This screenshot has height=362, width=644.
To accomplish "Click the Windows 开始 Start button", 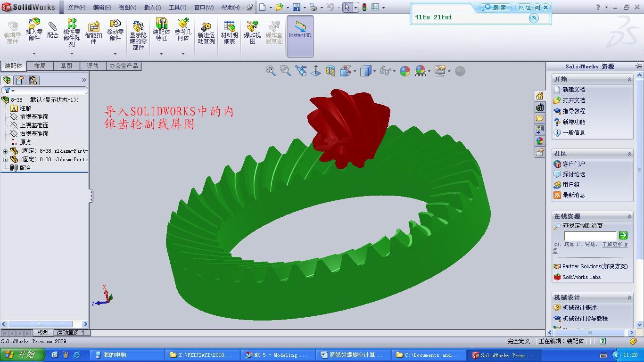I will pyautogui.click(x=23, y=355).
